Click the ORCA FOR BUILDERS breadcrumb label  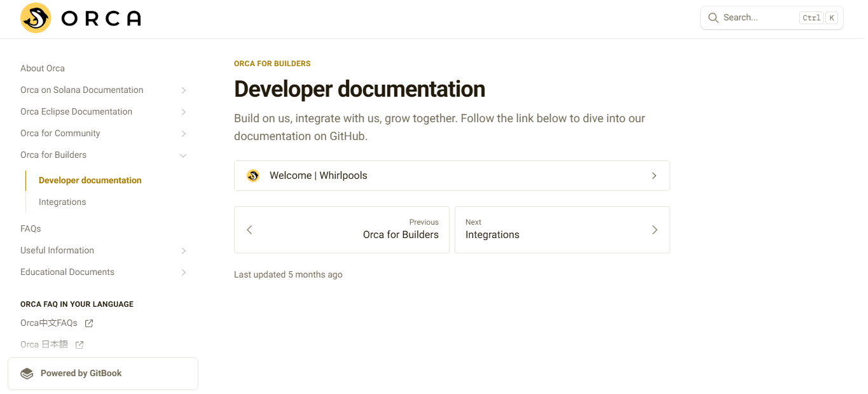(272, 64)
